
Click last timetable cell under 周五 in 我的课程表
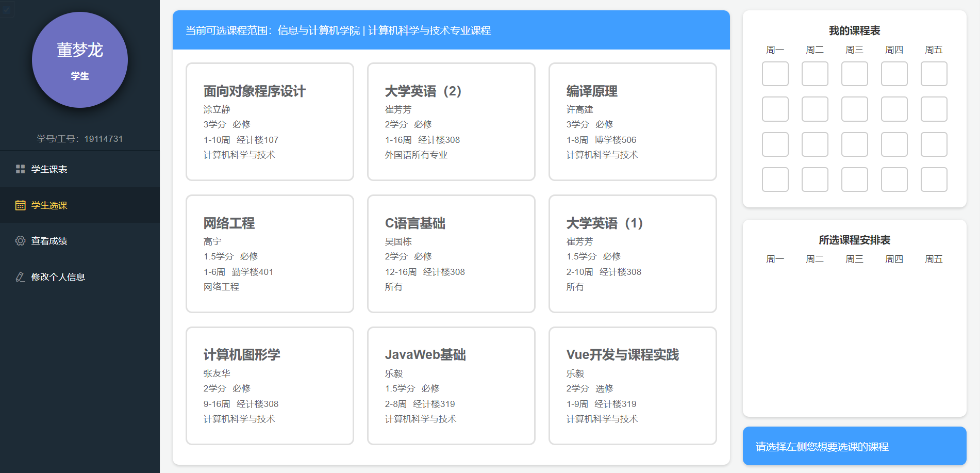tap(934, 180)
